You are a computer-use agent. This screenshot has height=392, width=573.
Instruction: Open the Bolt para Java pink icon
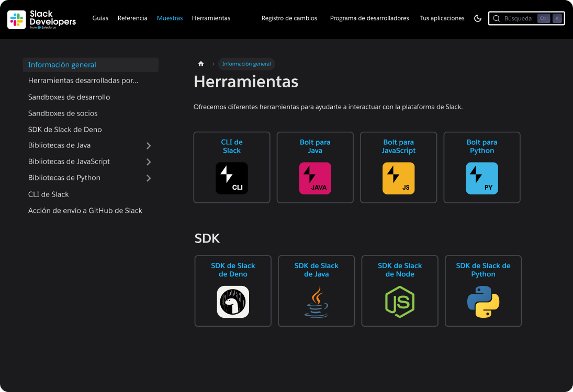tap(315, 178)
